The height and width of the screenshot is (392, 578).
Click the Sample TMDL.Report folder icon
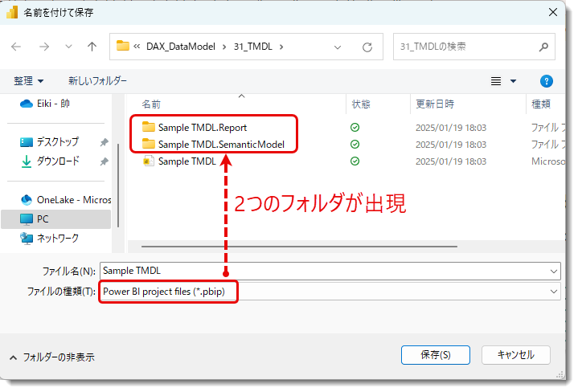(x=149, y=127)
